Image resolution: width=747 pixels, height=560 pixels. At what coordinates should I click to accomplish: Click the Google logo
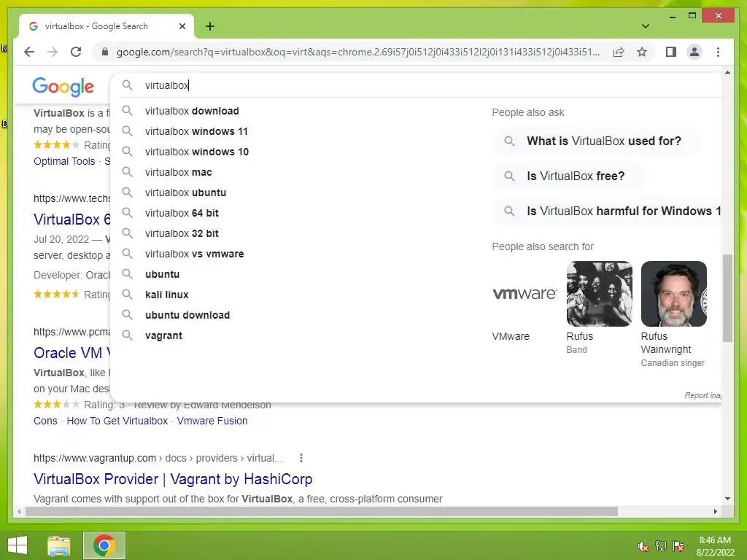click(63, 86)
